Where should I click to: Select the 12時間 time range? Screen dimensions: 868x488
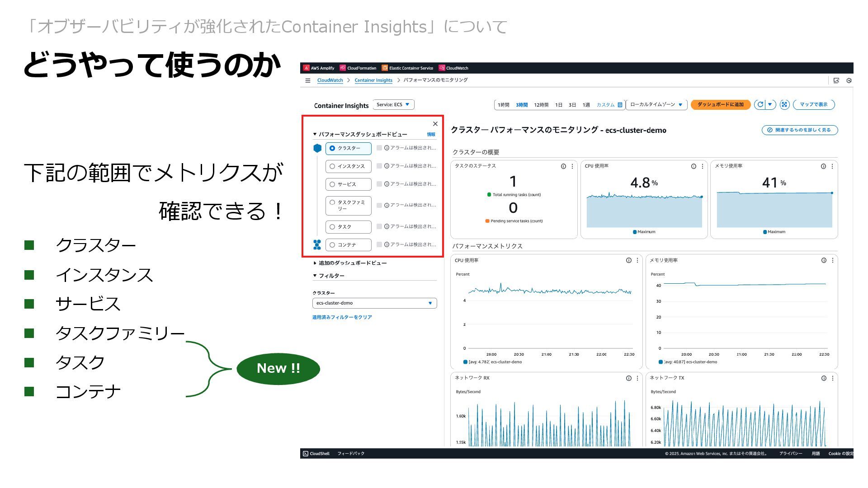point(541,105)
